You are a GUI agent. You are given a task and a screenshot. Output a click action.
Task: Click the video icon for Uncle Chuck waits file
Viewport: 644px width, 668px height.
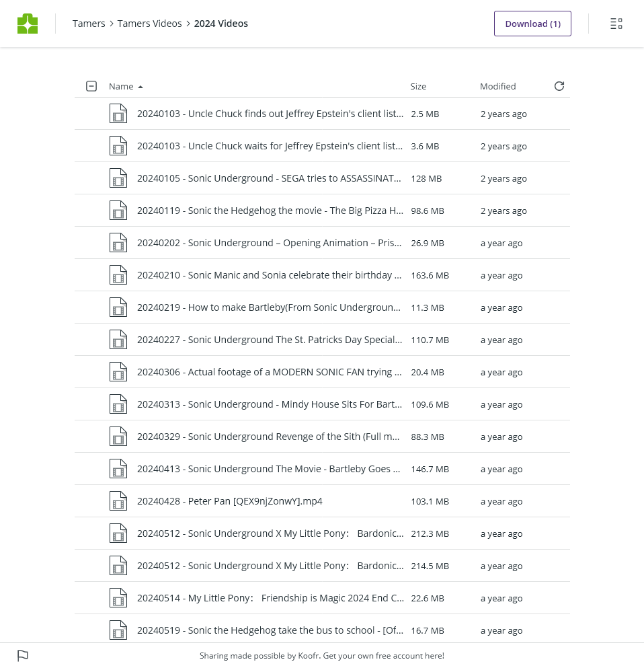pyautogui.click(x=118, y=146)
